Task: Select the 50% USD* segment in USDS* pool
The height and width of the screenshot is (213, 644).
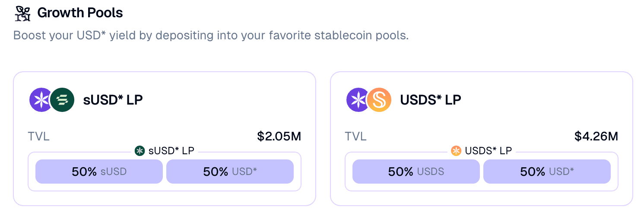Action: pos(547,172)
